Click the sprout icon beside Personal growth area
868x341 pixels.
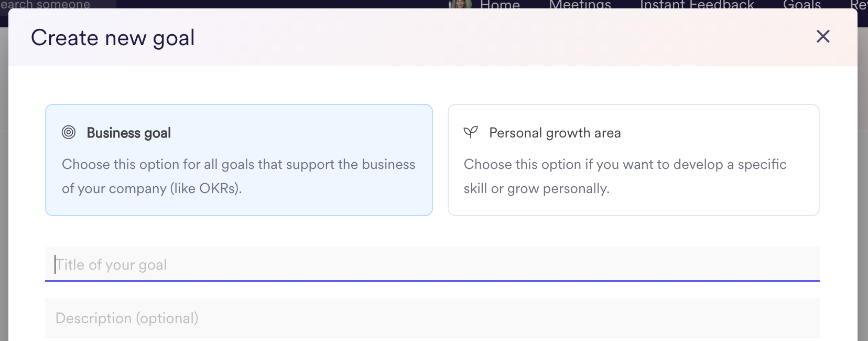point(471,132)
